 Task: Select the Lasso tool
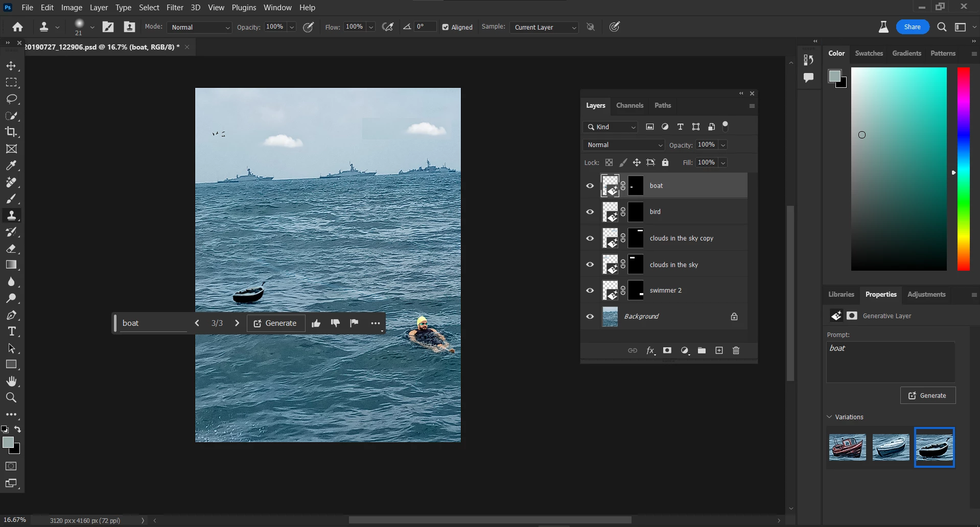pyautogui.click(x=11, y=99)
